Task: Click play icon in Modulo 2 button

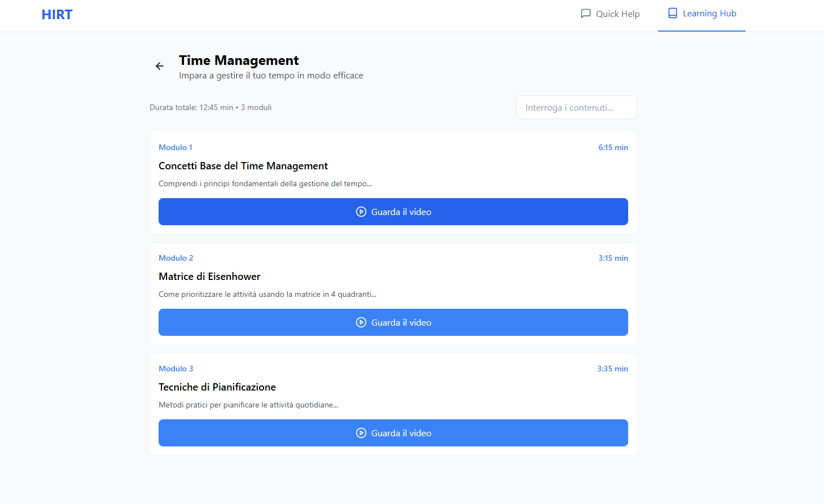Action: [x=361, y=323]
